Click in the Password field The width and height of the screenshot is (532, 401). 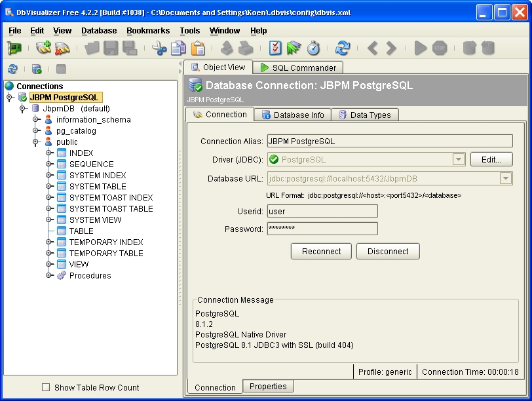322,229
